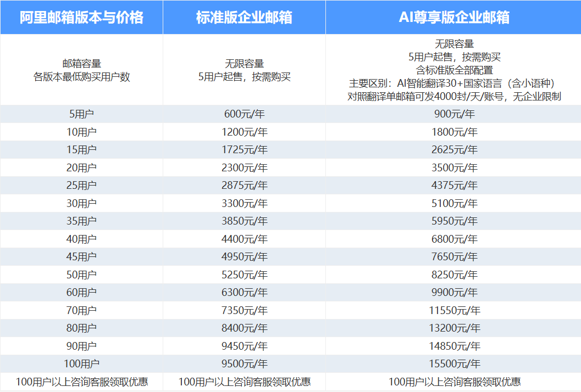Screen dimensions: 581x392
Task: Select the 标准版企业邮箱 column header
Action: pos(244,18)
